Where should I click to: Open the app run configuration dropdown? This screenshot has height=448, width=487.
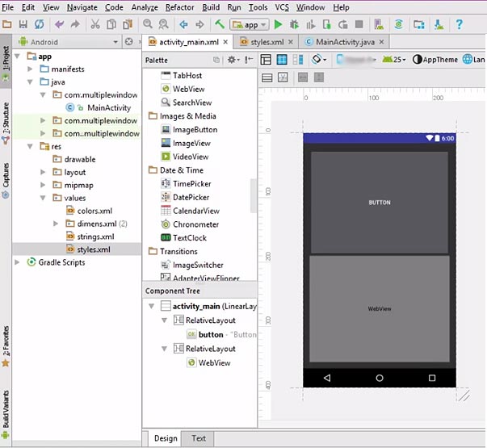click(x=249, y=24)
